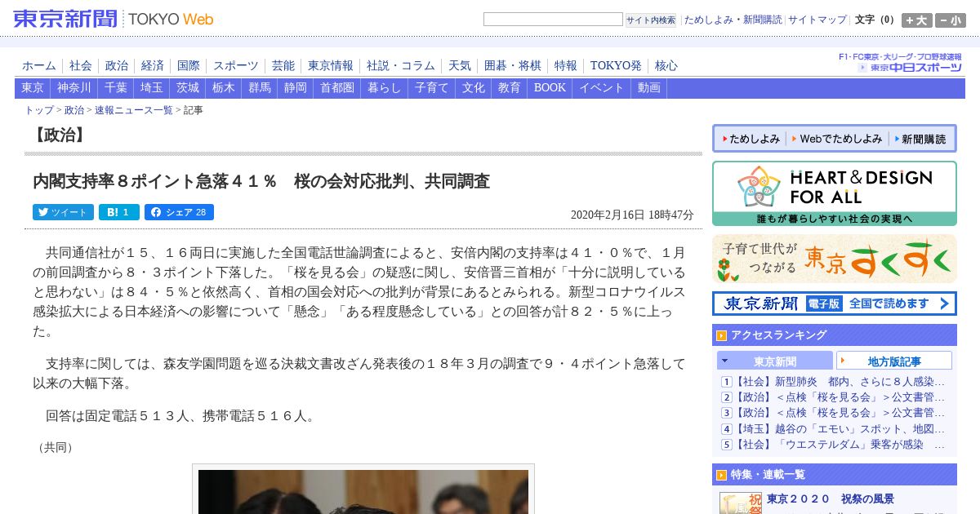Open the 核心 section
Image resolution: width=980 pixels, height=514 pixels.
666,65
